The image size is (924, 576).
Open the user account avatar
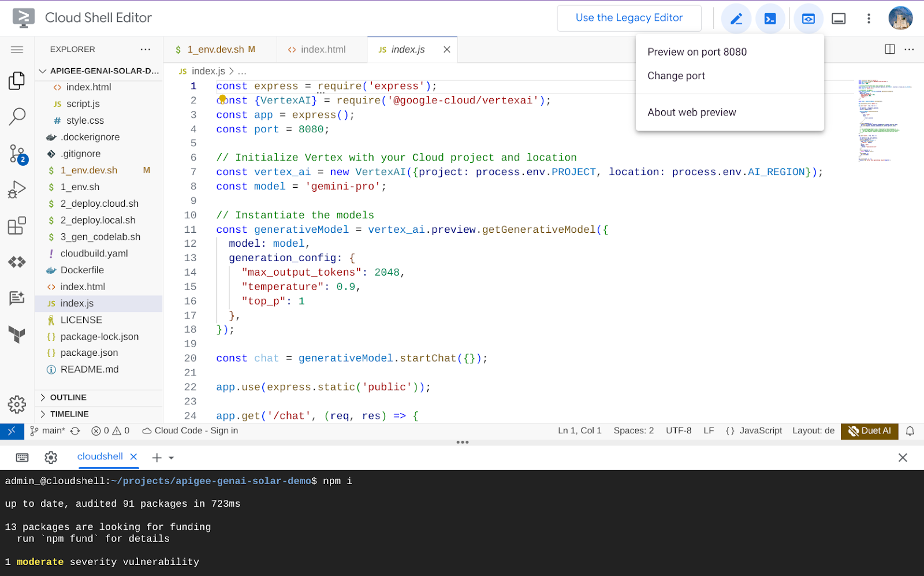900,18
